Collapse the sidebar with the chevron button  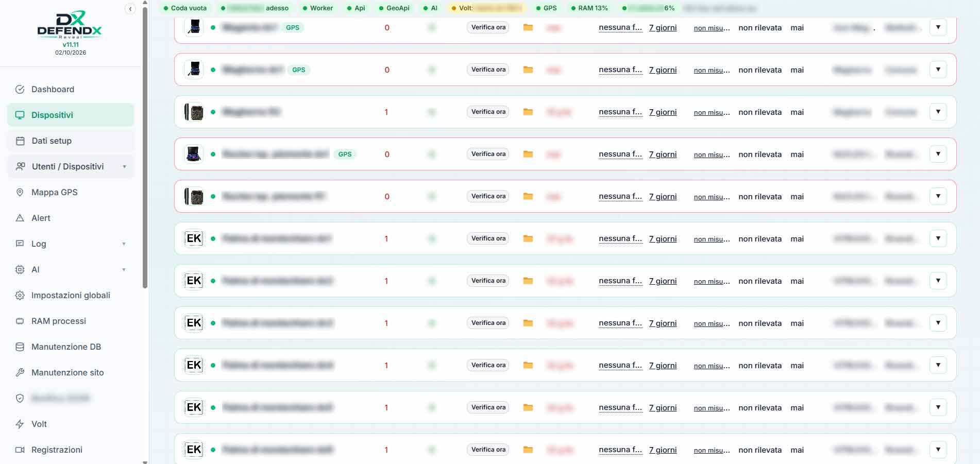[130, 9]
